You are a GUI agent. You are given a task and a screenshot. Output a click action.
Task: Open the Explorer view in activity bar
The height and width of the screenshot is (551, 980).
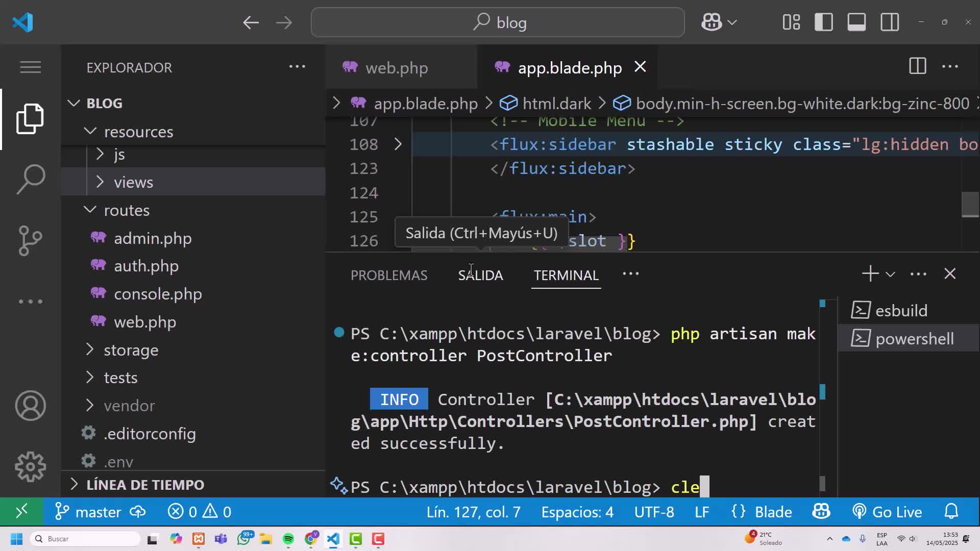pos(30,119)
